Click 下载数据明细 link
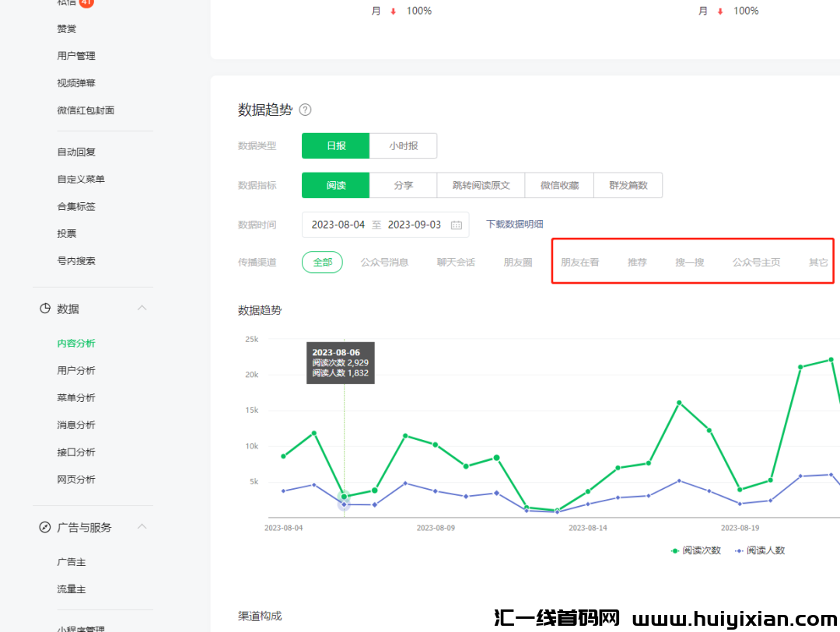 click(x=514, y=224)
